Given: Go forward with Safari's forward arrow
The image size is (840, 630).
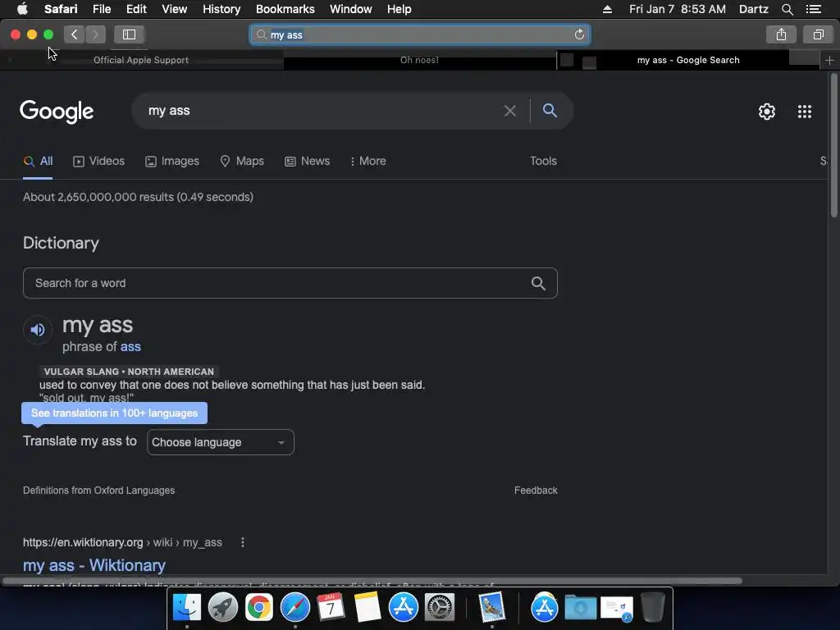Looking at the screenshot, I should point(95,34).
